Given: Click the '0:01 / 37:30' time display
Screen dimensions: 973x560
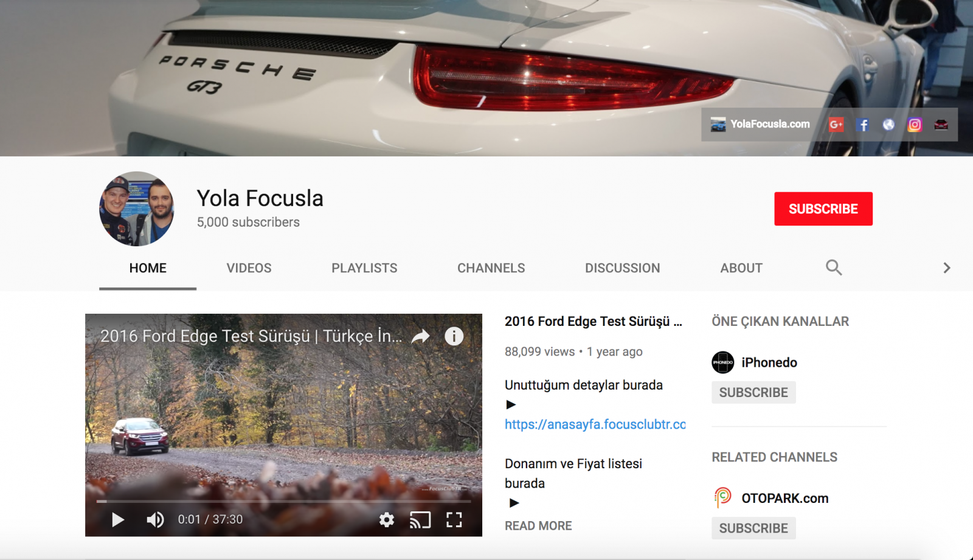Looking at the screenshot, I should [210, 519].
